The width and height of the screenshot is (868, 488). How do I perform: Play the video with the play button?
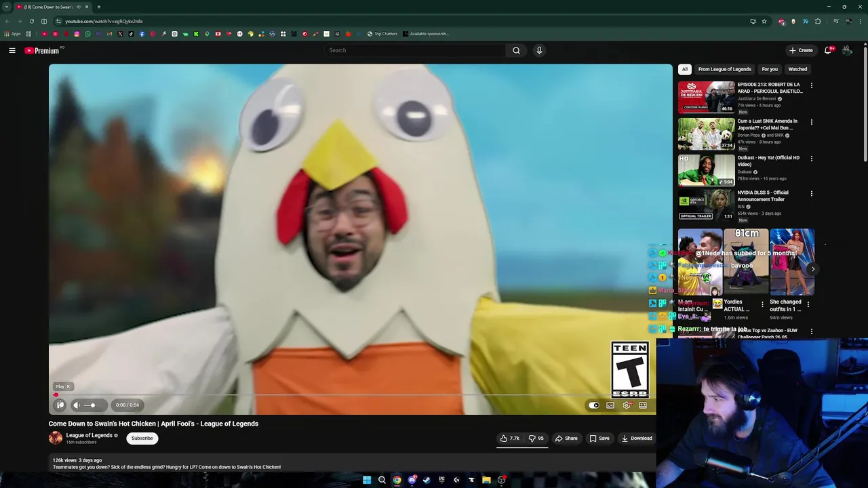60,405
